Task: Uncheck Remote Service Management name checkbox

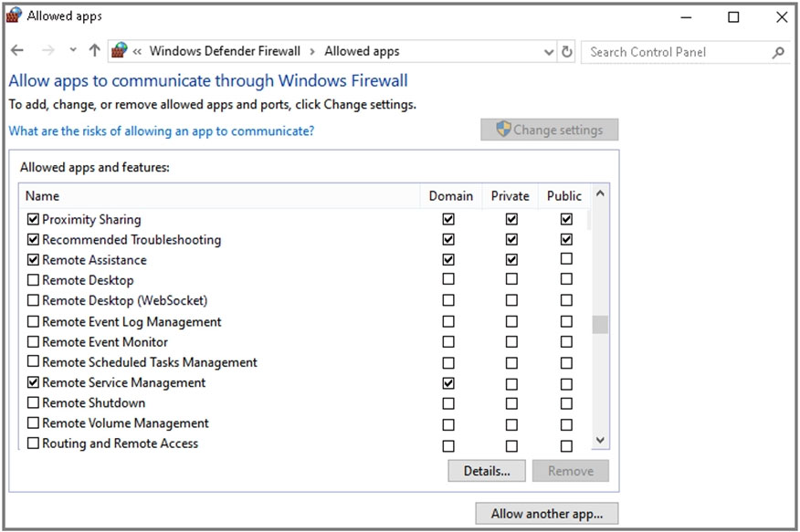Action: pos(33,381)
